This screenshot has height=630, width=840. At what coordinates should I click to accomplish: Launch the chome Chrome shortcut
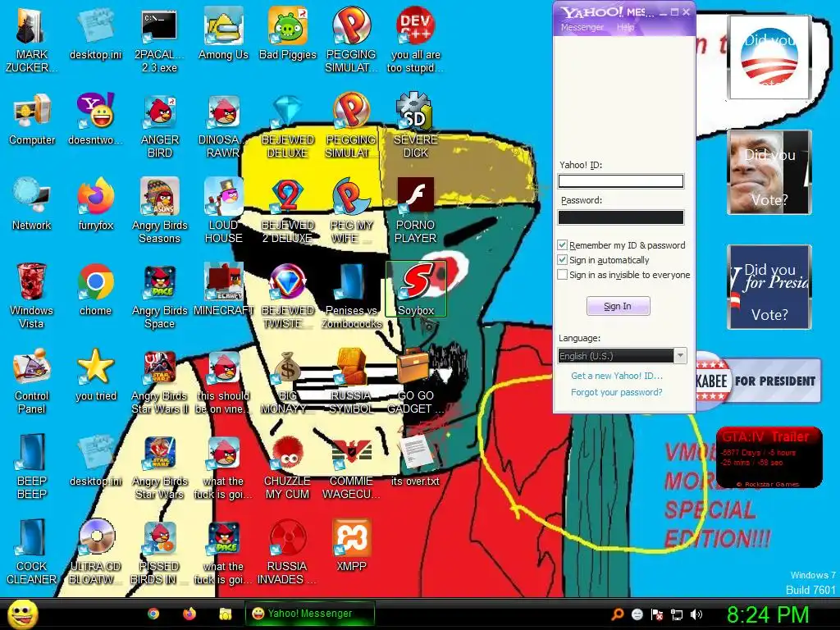(x=95, y=290)
